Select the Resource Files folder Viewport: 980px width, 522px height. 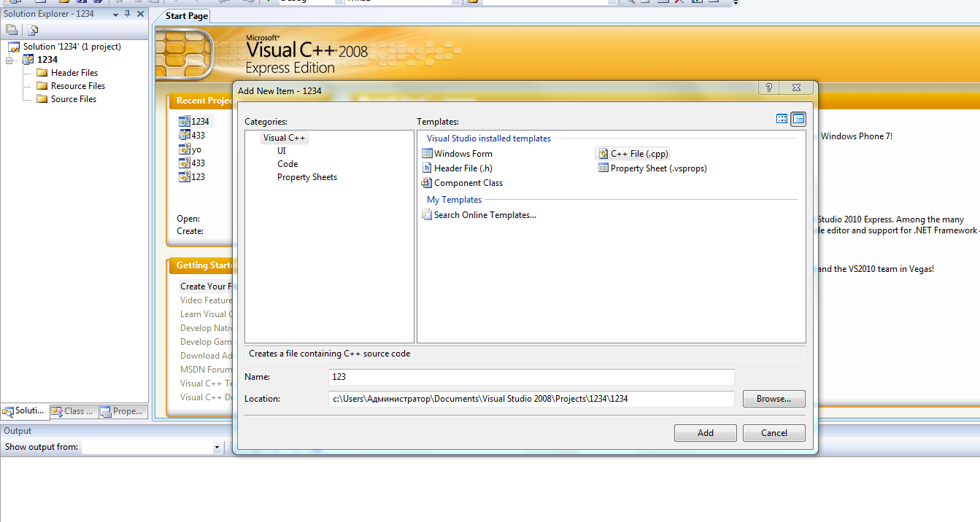[77, 86]
